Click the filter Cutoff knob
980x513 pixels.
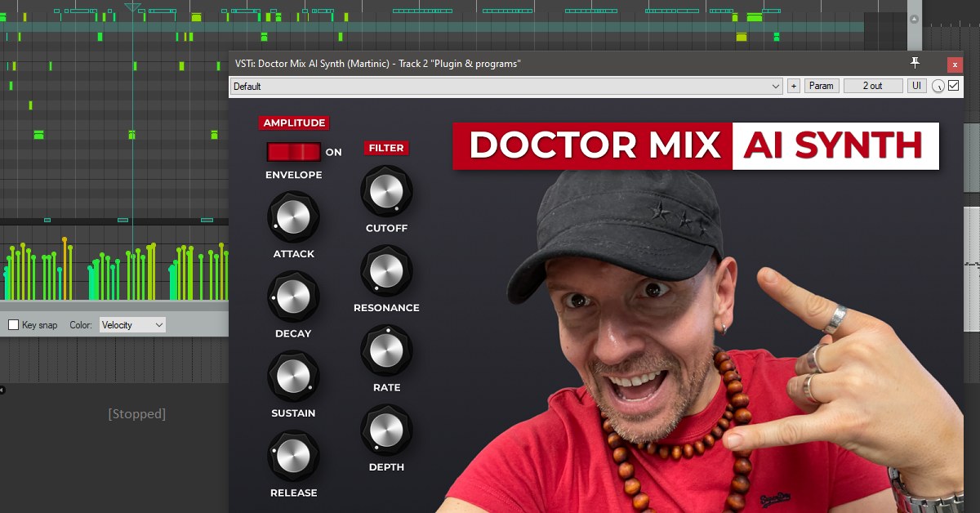(386, 191)
